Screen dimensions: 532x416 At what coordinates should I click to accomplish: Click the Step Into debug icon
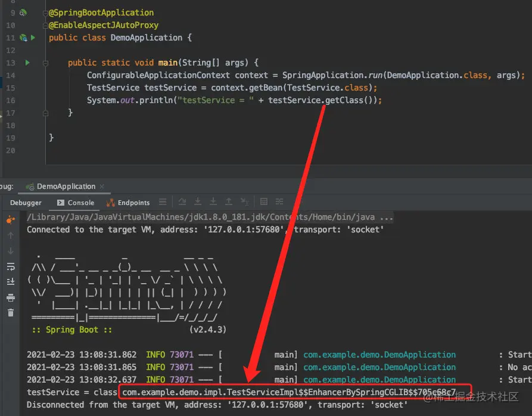(x=198, y=202)
